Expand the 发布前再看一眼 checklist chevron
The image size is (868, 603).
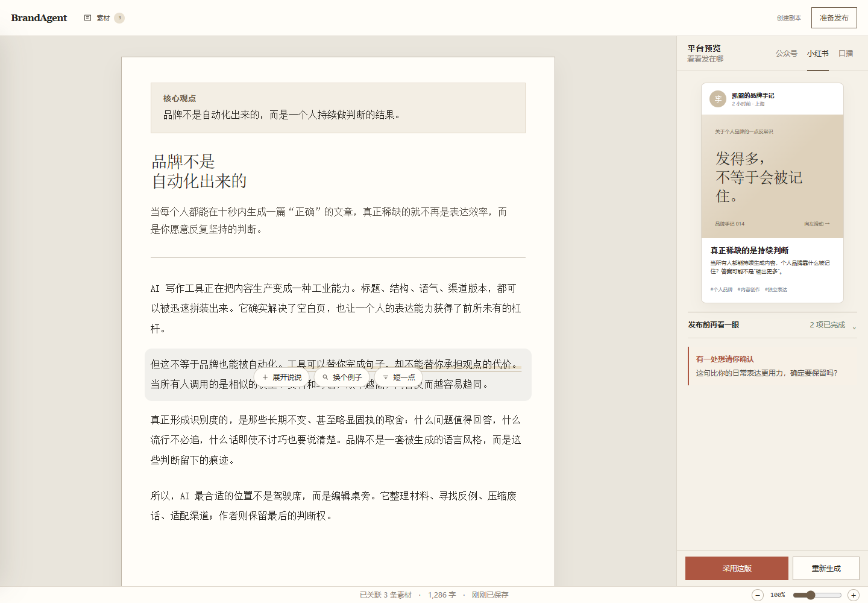coord(854,327)
